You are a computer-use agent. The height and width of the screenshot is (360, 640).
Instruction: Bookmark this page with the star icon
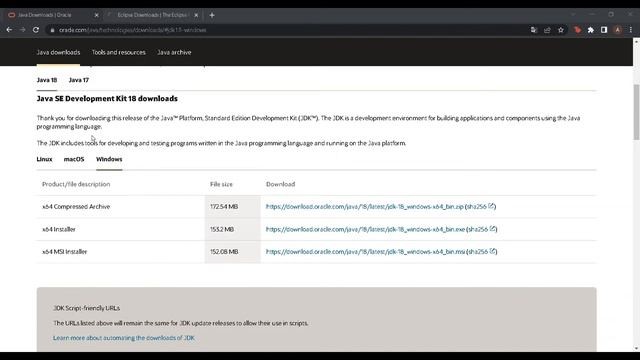561,30
